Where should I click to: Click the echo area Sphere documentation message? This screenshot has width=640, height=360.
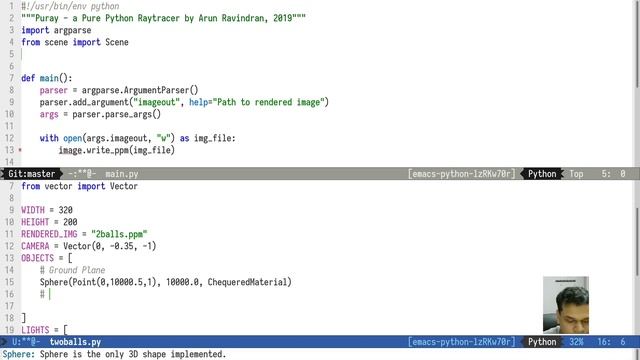114,354
